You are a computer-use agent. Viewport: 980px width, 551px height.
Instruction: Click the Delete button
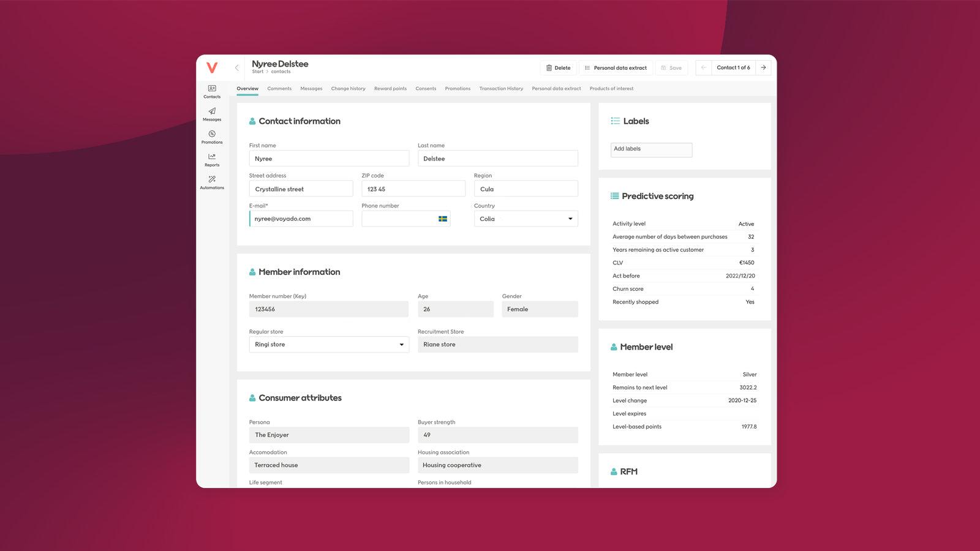pyautogui.click(x=558, y=68)
